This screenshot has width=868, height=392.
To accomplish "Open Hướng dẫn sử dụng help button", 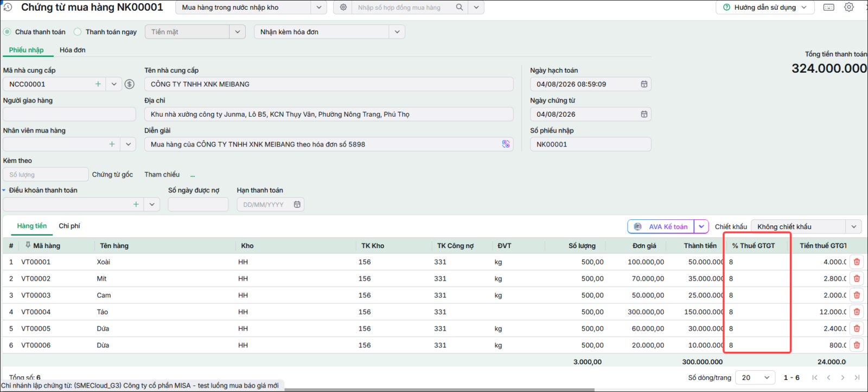I will [x=765, y=8].
